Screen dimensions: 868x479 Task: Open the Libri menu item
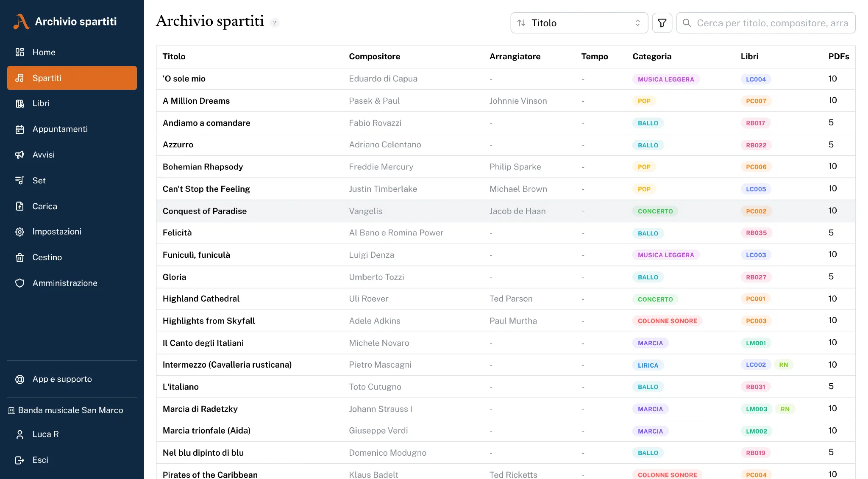tap(72, 103)
